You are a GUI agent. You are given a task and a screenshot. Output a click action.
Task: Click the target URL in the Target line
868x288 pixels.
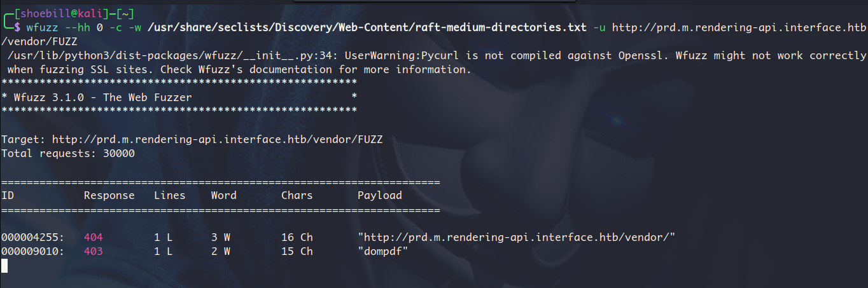click(217, 139)
